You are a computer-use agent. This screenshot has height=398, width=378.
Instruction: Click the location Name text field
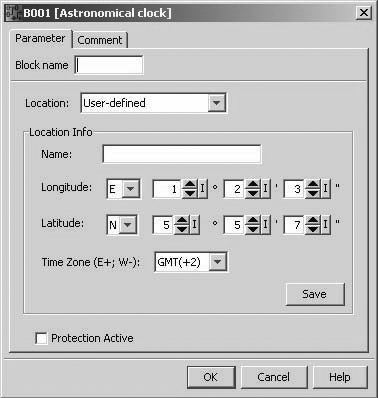click(182, 154)
